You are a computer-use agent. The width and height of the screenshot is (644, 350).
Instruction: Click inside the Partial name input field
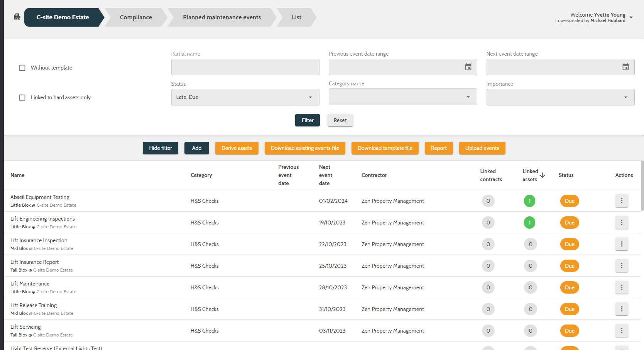[x=245, y=67]
